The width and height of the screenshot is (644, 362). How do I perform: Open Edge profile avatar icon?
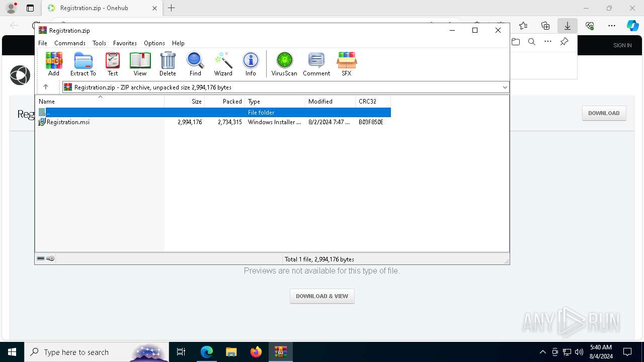click(x=11, y=8)
